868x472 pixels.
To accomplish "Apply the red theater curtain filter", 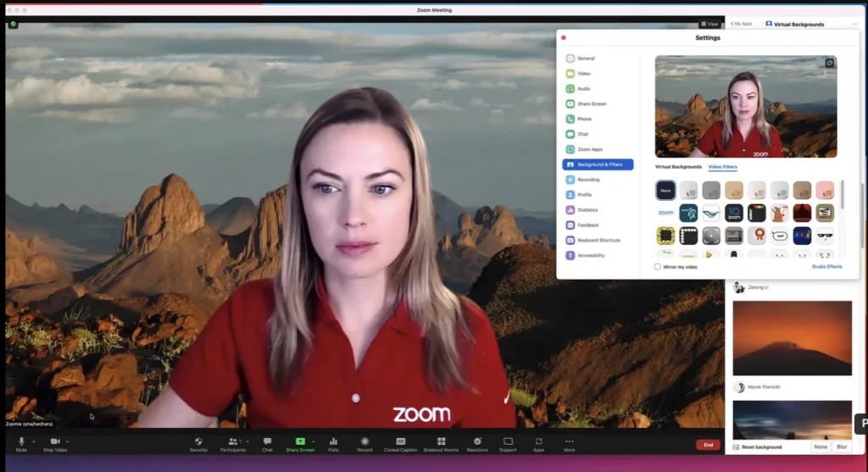I will [x=802, y=213].
